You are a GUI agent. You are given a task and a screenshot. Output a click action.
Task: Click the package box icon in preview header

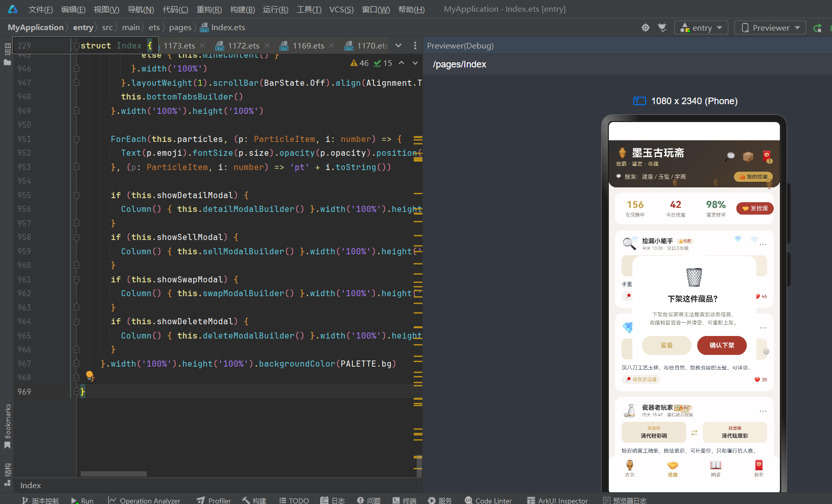click(748, 156)
